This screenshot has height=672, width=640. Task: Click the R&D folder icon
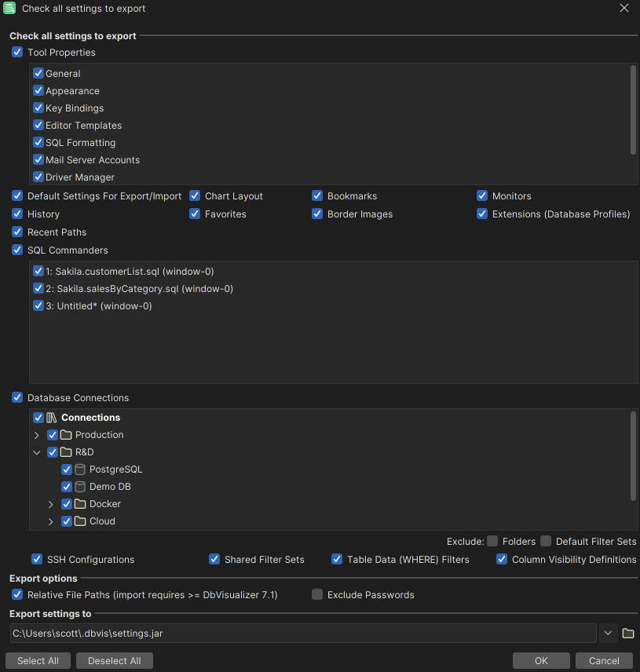66,452
